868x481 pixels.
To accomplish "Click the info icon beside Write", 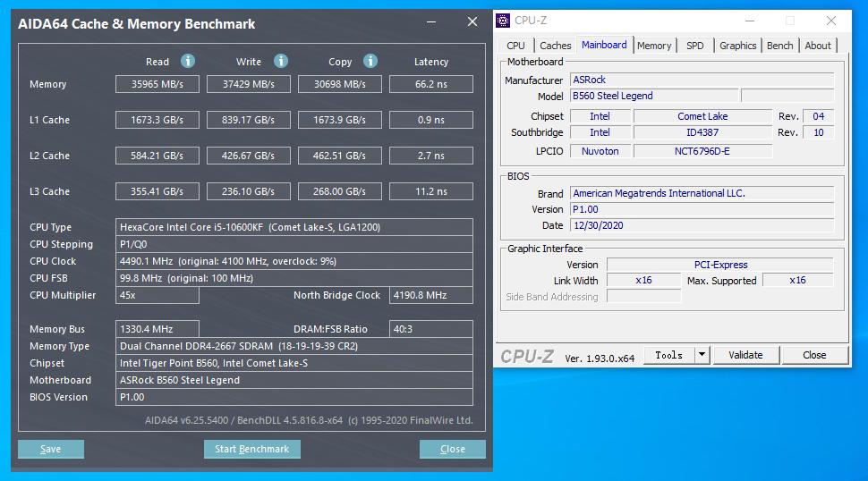I will coord(281,61).
